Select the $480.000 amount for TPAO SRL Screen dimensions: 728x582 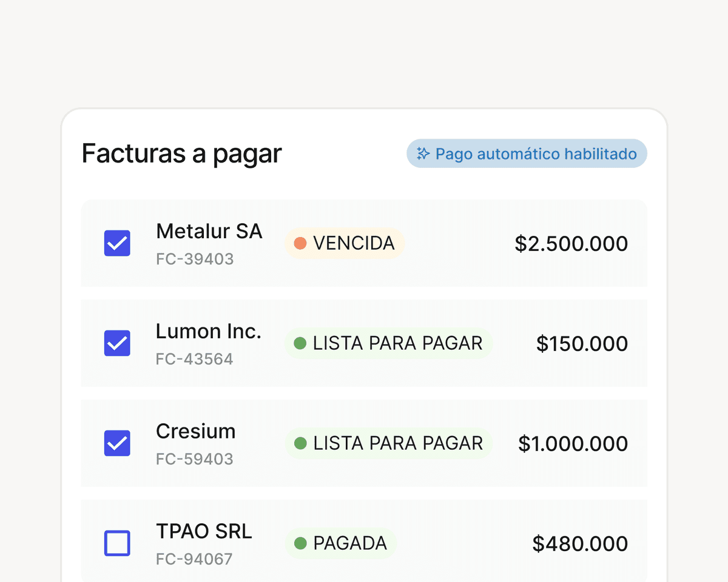pyautogui.click(x=580, y=543)
